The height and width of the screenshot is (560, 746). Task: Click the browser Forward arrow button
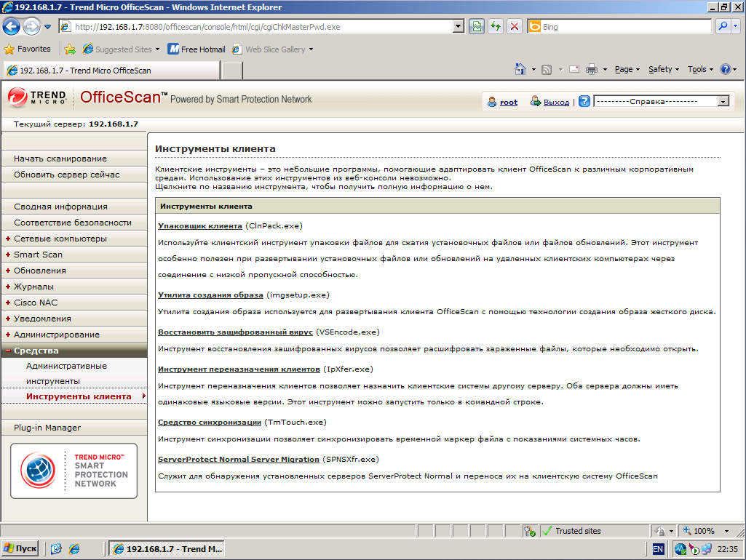(31, 27)
